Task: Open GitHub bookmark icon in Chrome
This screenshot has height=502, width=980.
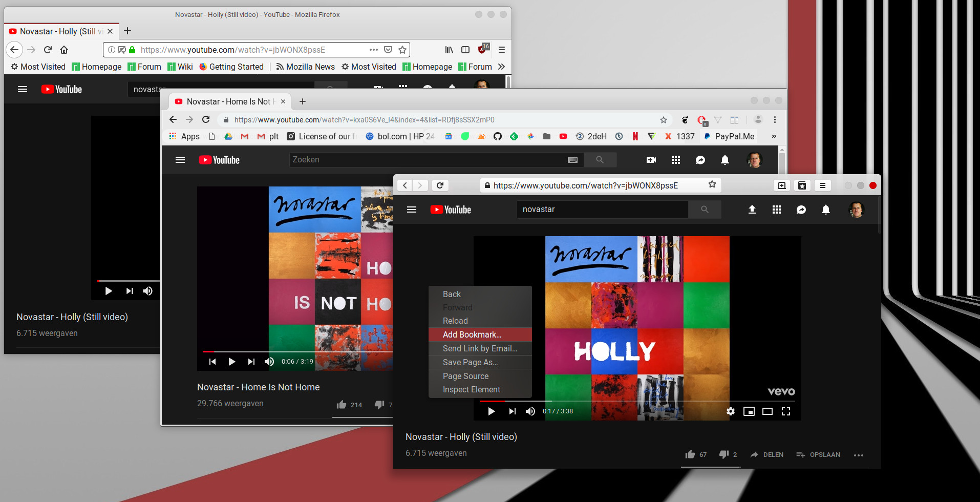Action: [498, 136]
